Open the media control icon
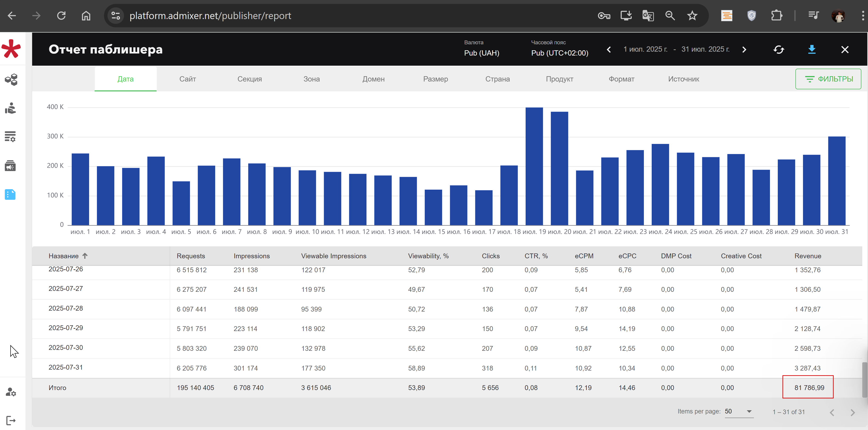Viewport: 868px width, 430px height. [x=813, y=16]
